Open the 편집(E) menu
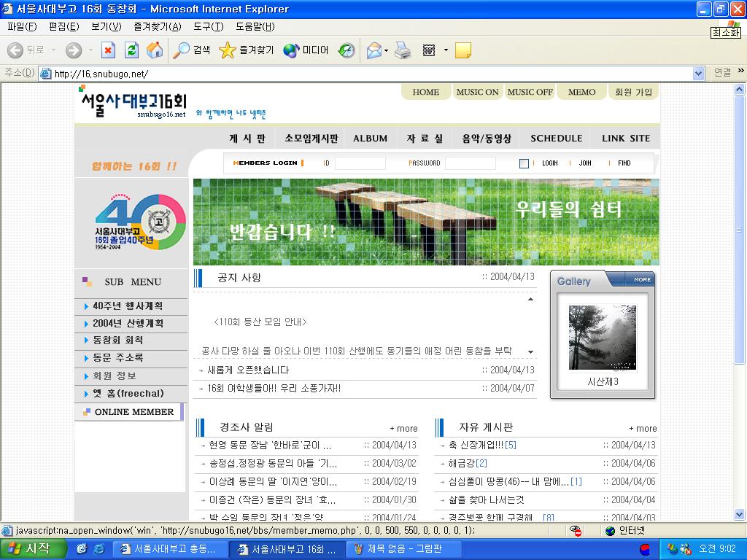This screenshot has width=747, height=560. coord(64,27)
